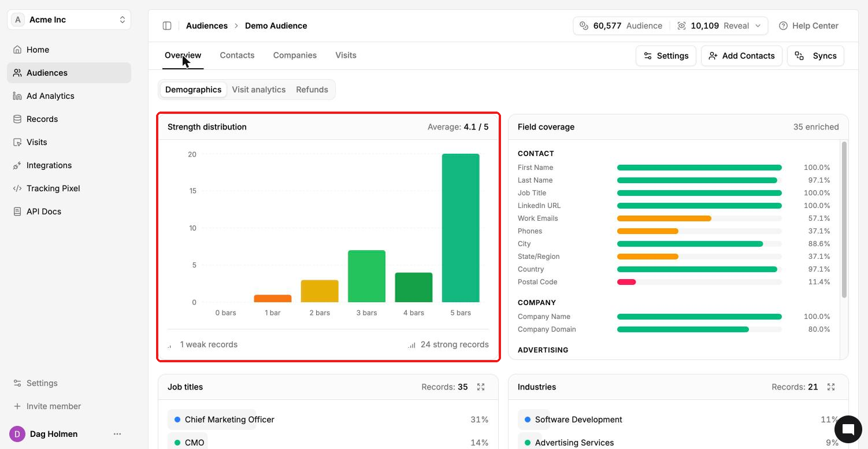868x449 pixels.
Task: Click the sidebar Settings sliders icon
Action: (17, 383)
